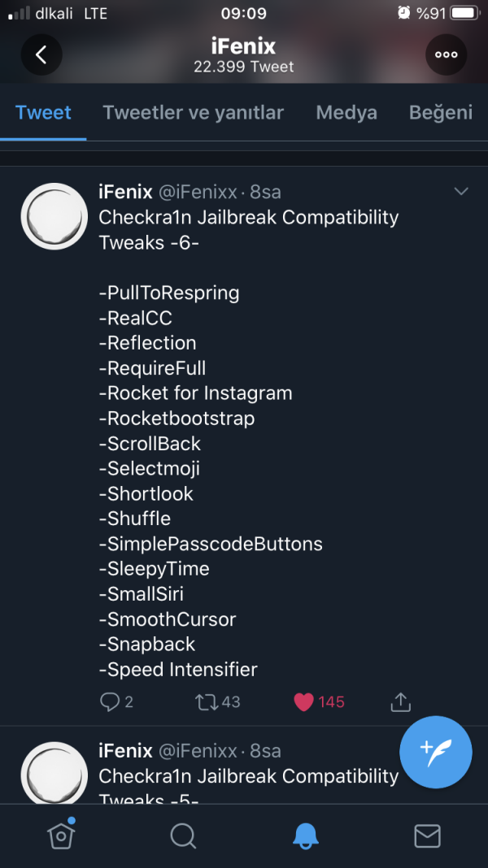Tap the iFenix author name in first tweet
488x868 pixels.
point(125,192)
